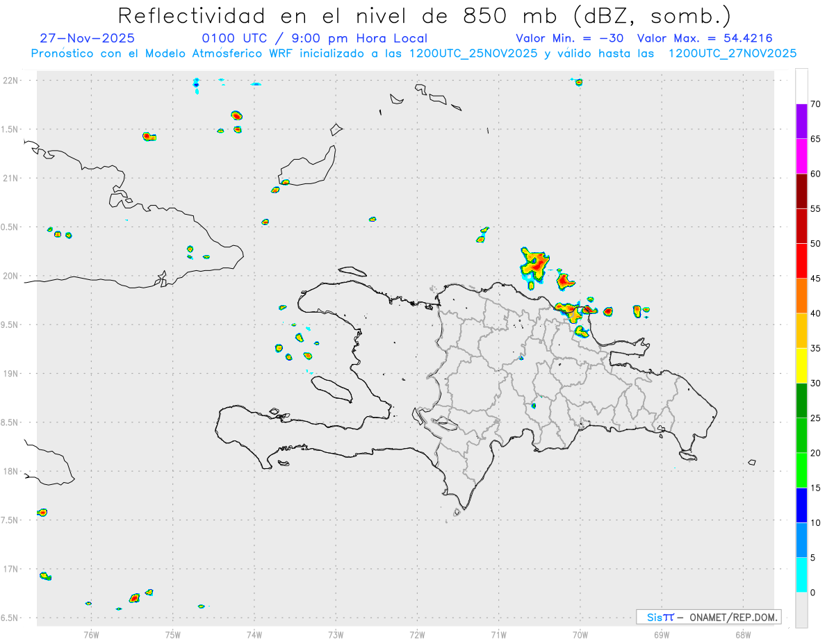The height and width of the screenshot is (644, 834).
Task: Click the longitude axis label '75W'
Action: 173,634
